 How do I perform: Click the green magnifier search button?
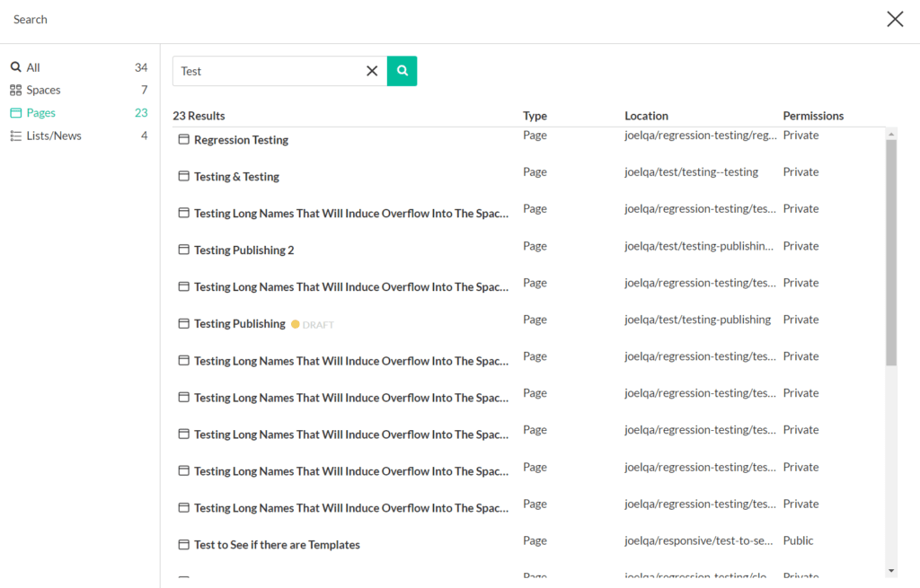(402, 71)
